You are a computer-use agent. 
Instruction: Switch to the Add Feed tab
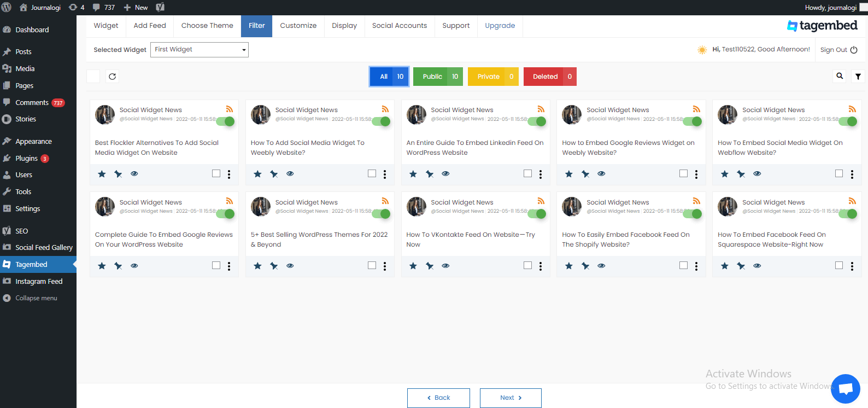(150, 26)
